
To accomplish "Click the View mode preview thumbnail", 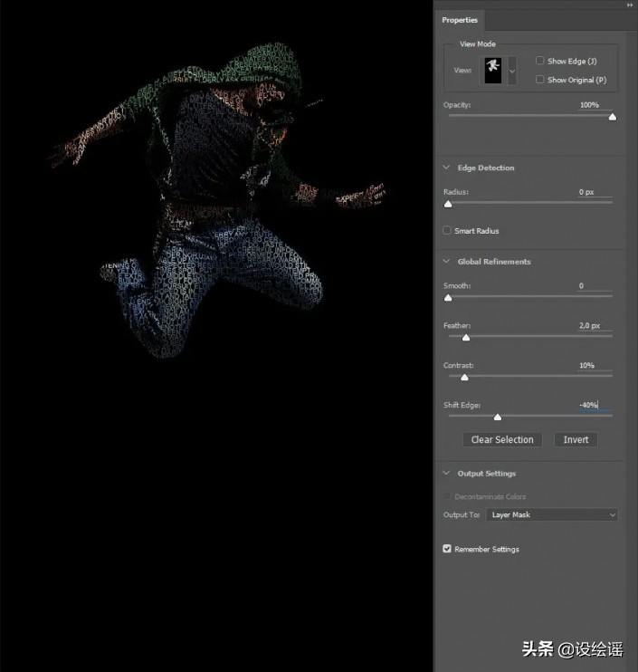I will (x=493, y=70).
